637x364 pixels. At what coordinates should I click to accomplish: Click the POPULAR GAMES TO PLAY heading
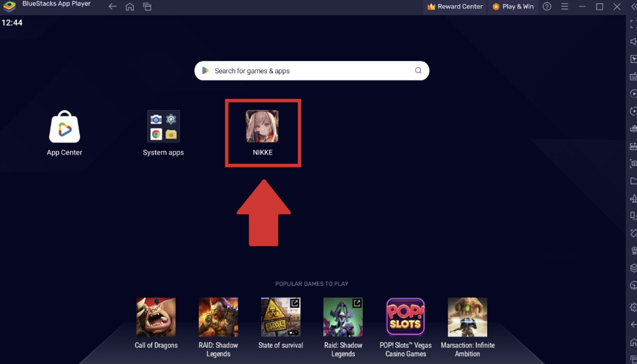[x=312, y=284]
